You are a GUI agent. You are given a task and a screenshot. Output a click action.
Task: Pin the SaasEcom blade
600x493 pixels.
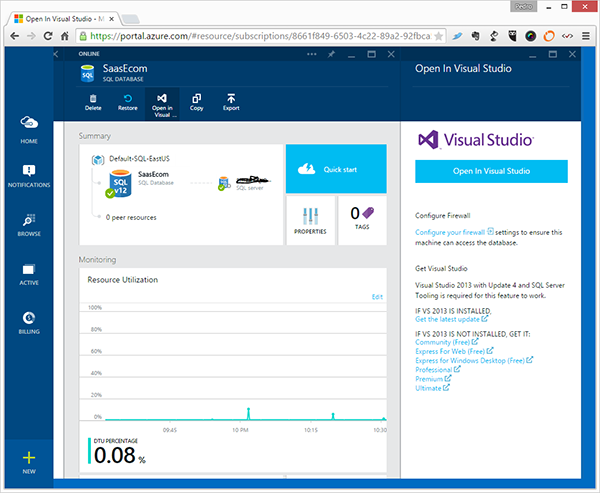coord(331,54)
